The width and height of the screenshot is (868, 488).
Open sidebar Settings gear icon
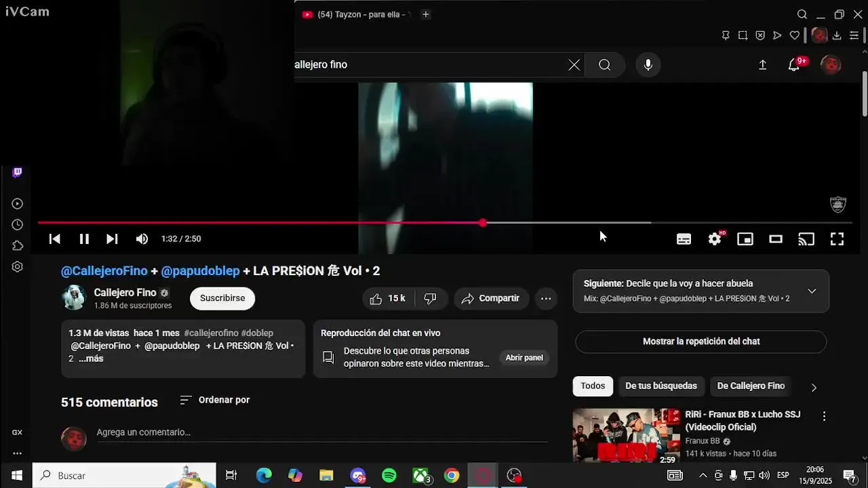coord(18,267)
